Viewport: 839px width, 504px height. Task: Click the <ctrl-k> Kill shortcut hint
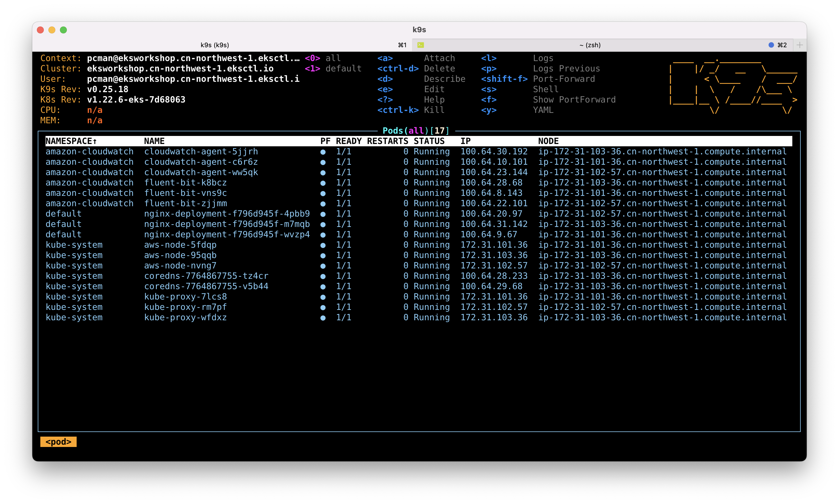[x=411, y=110]
